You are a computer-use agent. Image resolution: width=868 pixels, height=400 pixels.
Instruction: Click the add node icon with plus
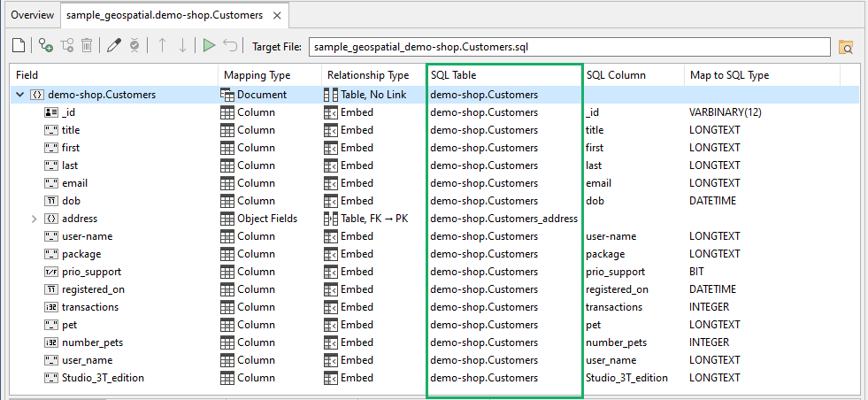point(46,46)
